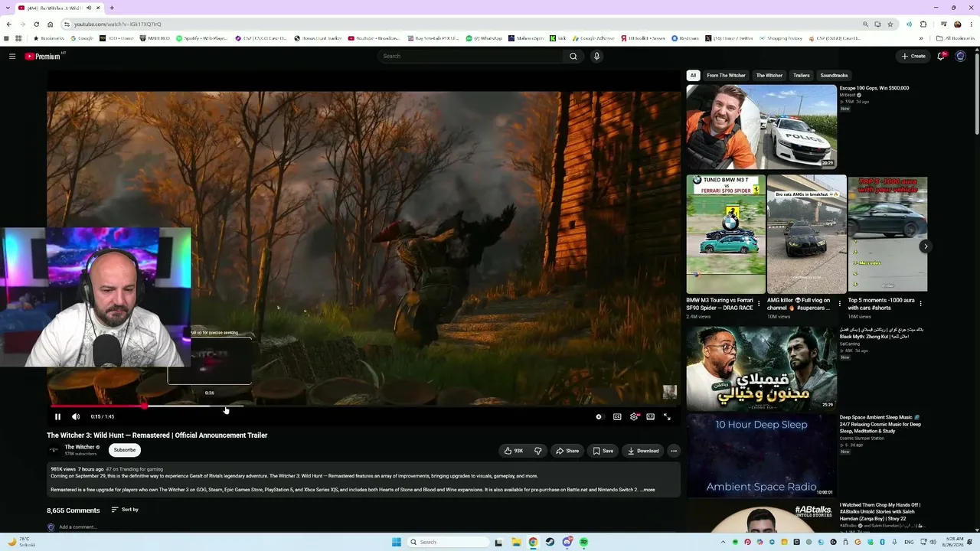Screen dimensions: 980x551
Task: Open options for BMW M3 Touring short
Action: 759,304
